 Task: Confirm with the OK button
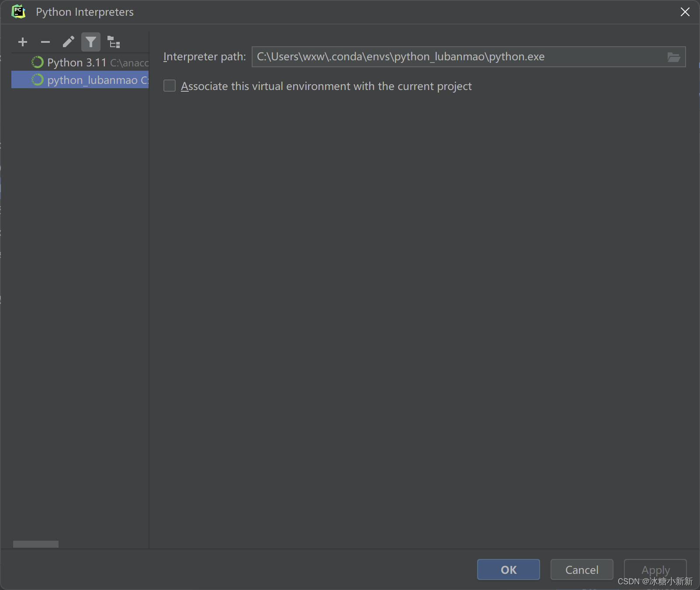(509, 569)
